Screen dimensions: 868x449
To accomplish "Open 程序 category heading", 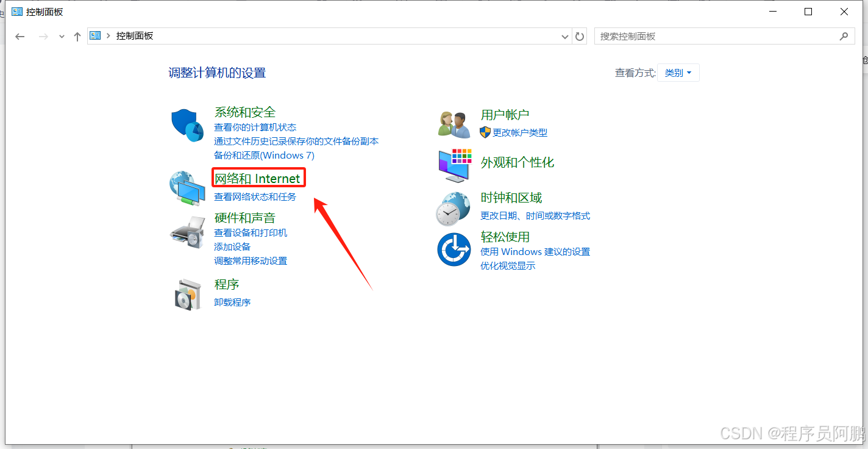I will click(x=227, y=284).
